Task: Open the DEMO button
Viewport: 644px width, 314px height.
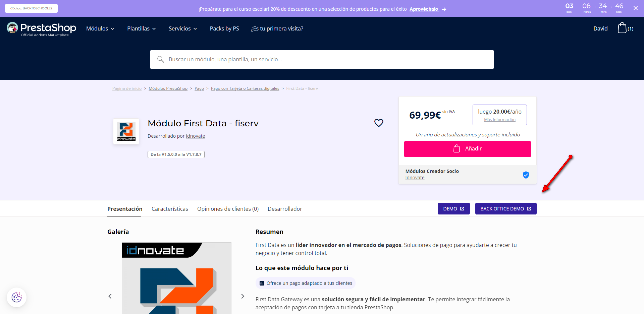Action: [454, 208]
